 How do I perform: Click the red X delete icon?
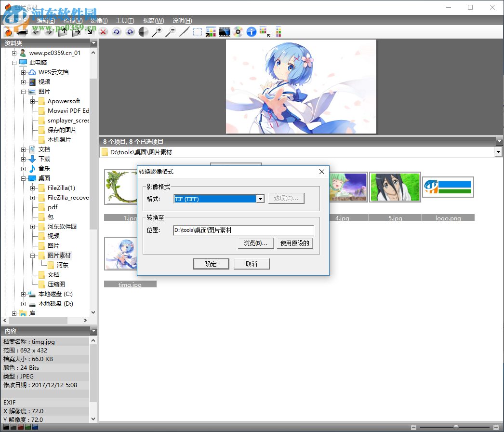(103, 32)
